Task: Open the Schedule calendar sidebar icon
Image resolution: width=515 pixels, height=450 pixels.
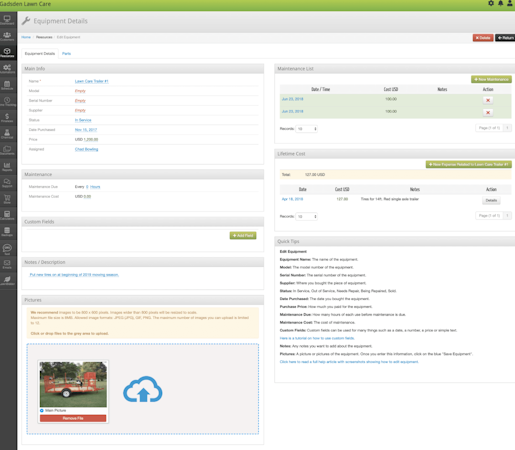Action: (x=7, y=85)
